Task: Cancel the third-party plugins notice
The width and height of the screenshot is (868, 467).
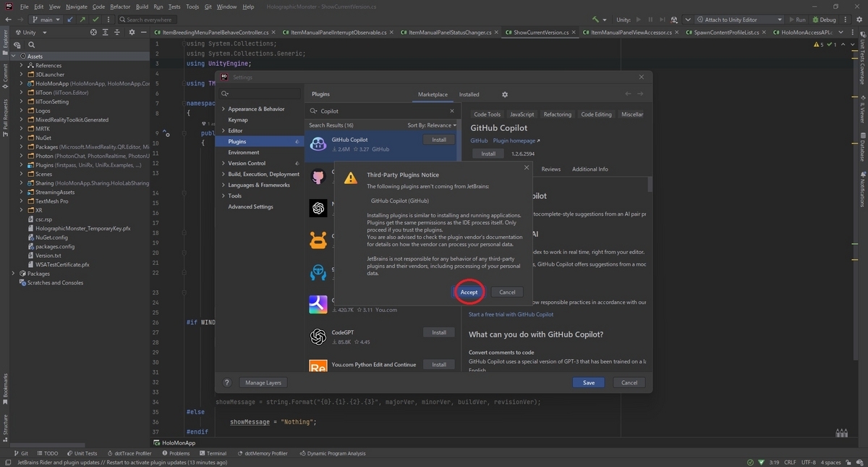Action: pyautogui.click(x=507, y=292)
